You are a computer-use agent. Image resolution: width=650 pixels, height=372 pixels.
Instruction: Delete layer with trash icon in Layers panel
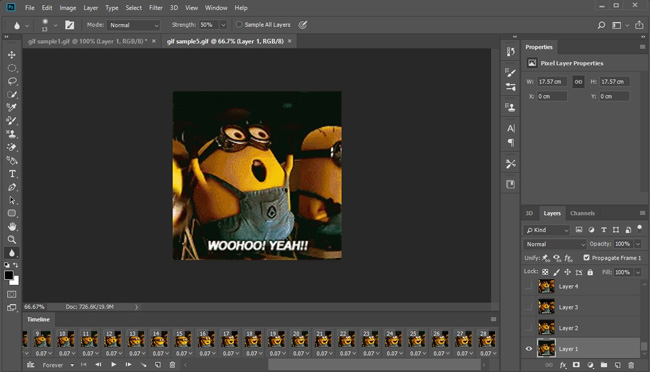pyautogui.click(x=631, y=365)
